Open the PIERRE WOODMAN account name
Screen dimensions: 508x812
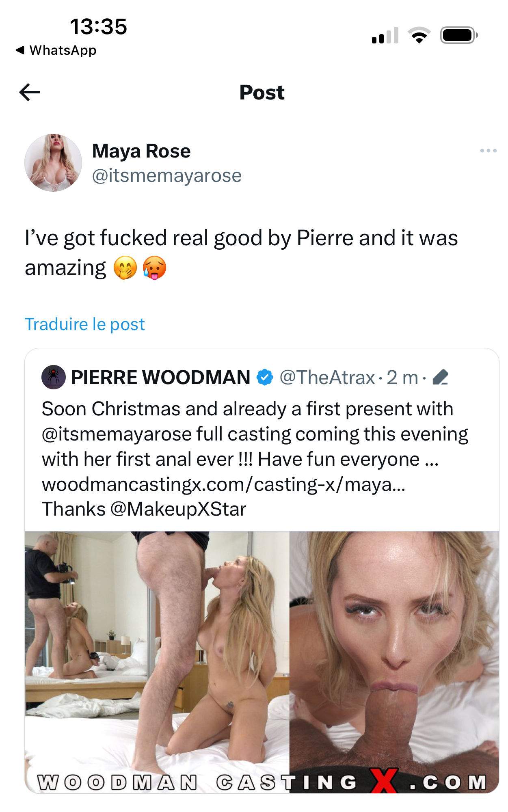click(x=160, y=378)
